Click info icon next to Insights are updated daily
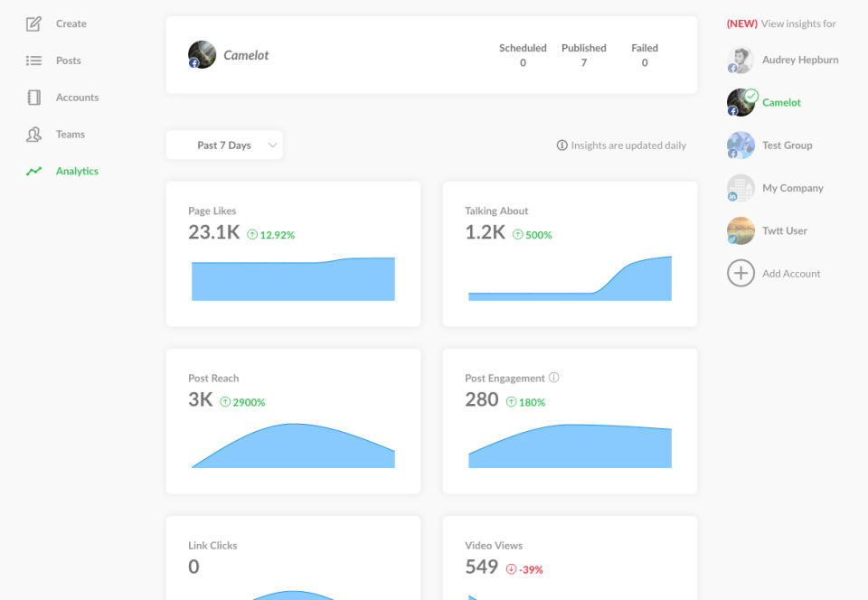 coord(561,145)
